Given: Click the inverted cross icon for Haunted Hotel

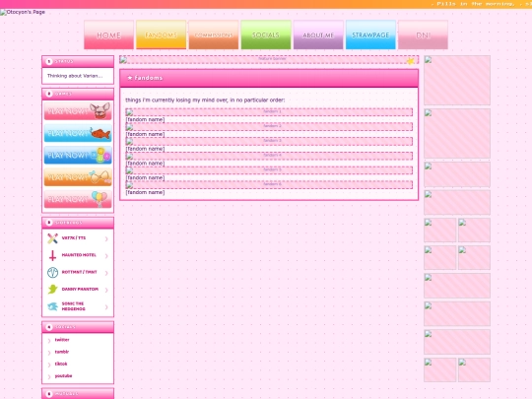Looking at the screenshot, I should 52,255.
